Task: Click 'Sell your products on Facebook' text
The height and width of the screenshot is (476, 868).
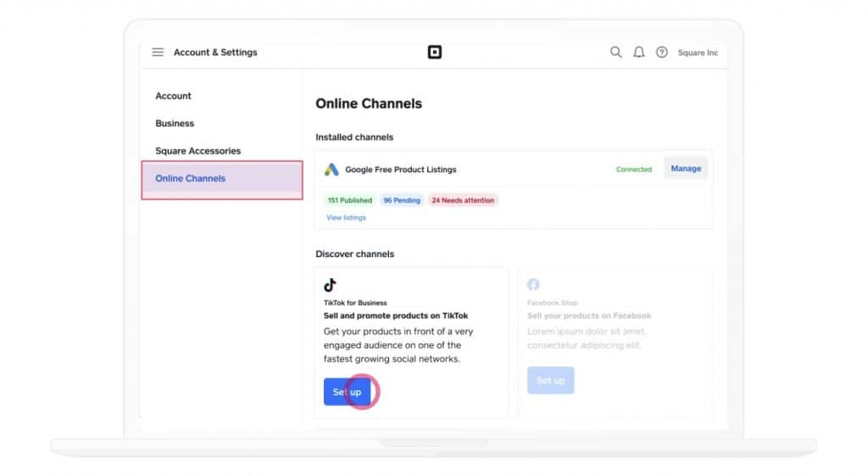Action: tap(589, 316)
